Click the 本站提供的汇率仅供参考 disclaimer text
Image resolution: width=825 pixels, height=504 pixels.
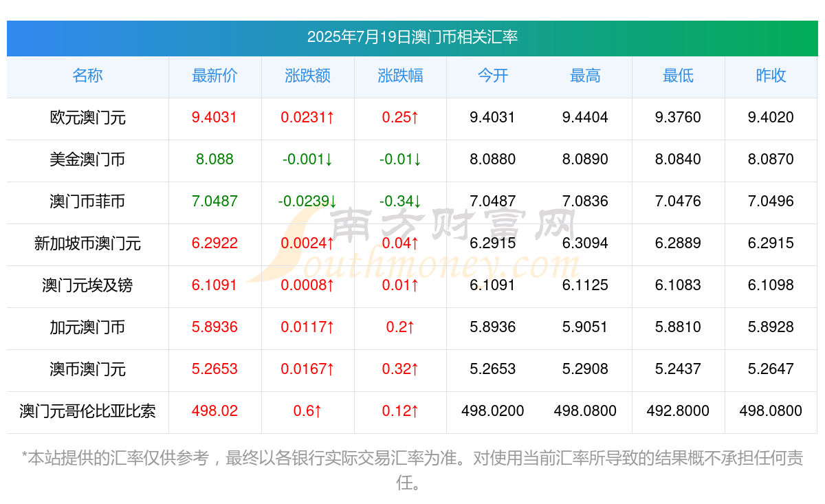click(412, 470)
